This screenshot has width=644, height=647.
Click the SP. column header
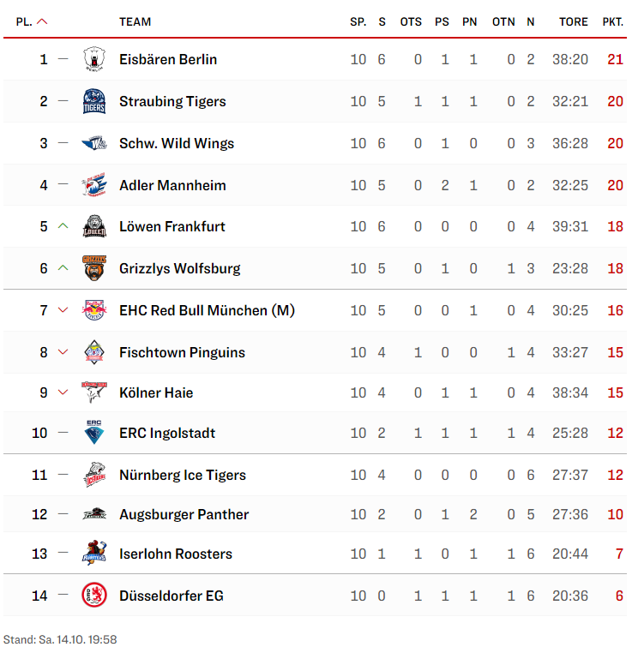click(x=358, y=22)
